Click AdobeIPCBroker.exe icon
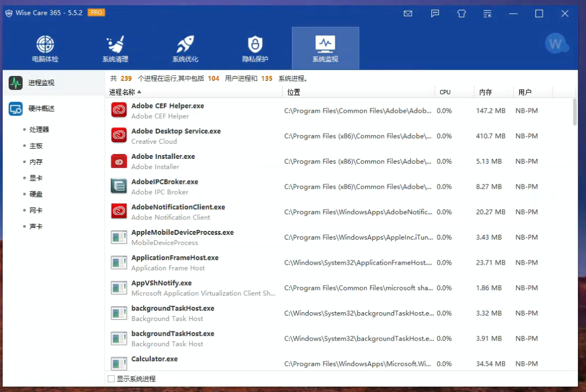 pos(119,187)
